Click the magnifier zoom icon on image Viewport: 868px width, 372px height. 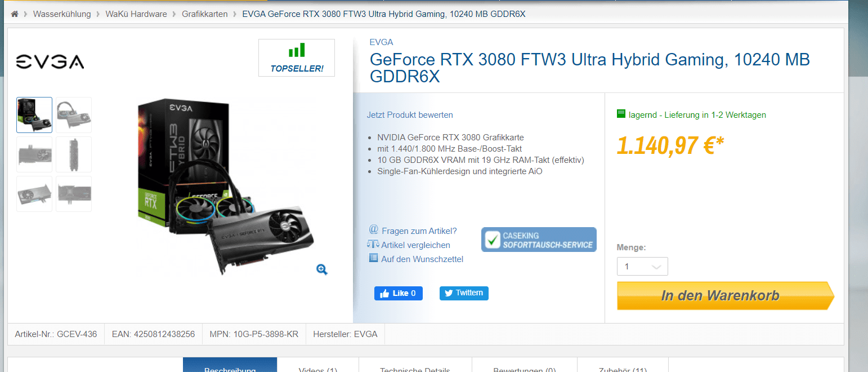(322, 269)
